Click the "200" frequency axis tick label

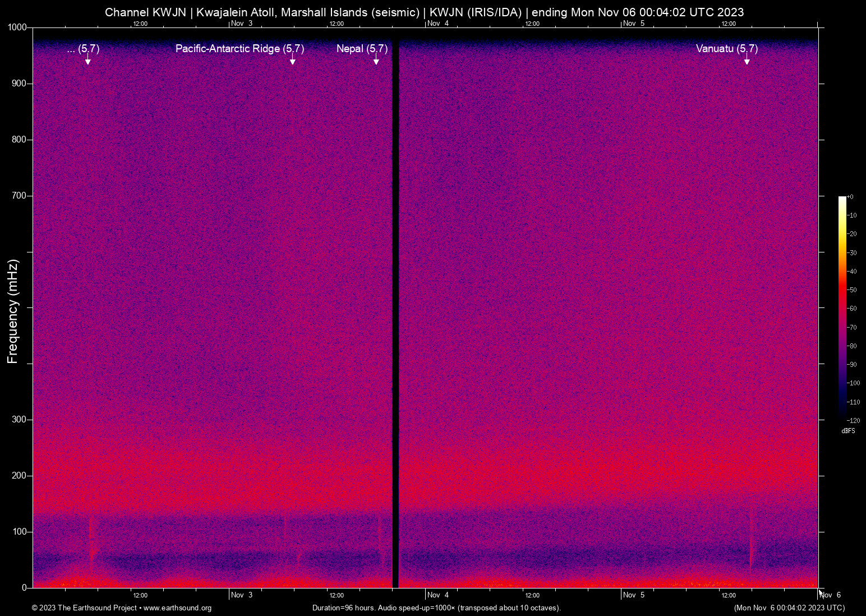coord(19,476)
